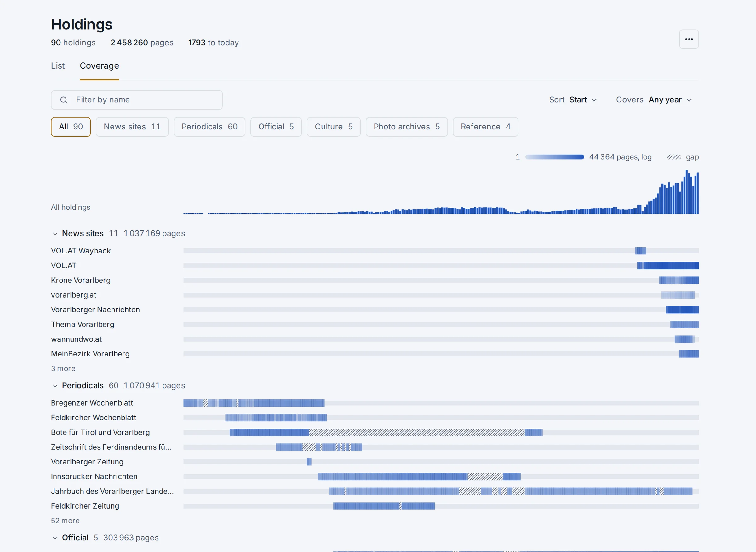Open the Covers Any year dropdown
This screenshot has width=756, height=552.
(654, 100)
